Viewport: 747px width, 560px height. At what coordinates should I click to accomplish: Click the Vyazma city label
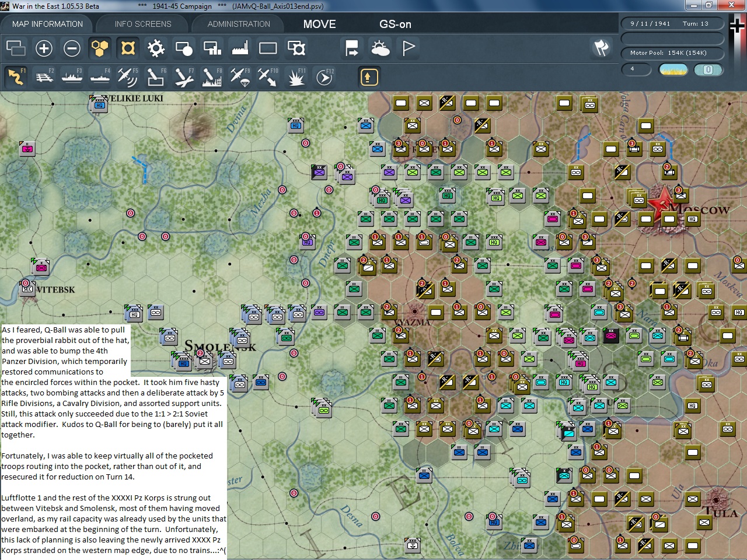click(413, 321)
